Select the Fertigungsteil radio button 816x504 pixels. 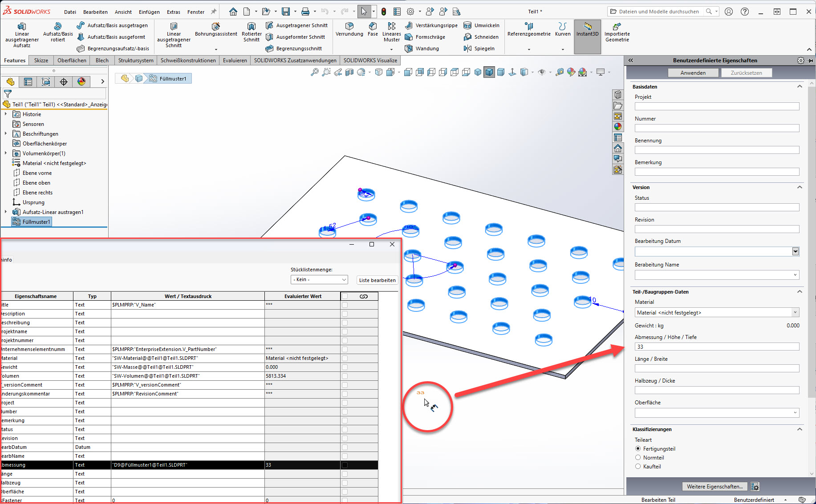[638, 448]
